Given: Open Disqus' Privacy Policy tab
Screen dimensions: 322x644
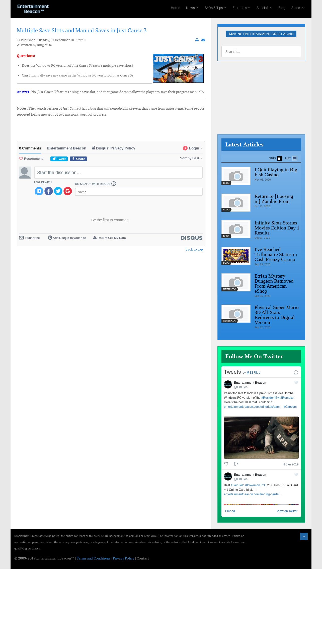Looking at the screenshot, I should click(114, 148).
